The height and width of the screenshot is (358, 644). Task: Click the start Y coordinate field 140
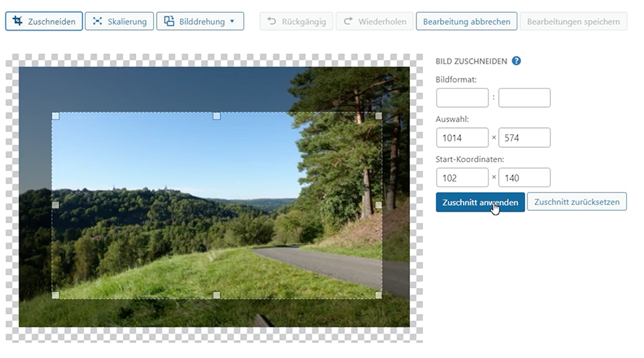click(524, 177)
